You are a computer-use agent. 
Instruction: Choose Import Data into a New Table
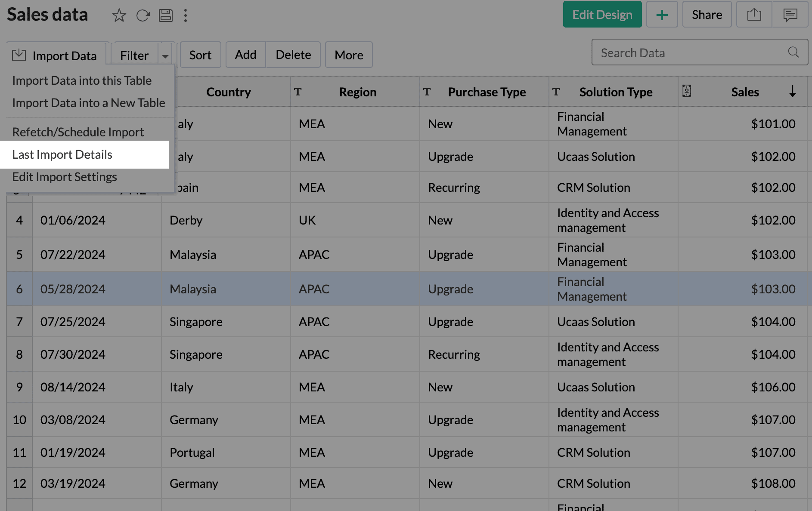coord(89,103)
